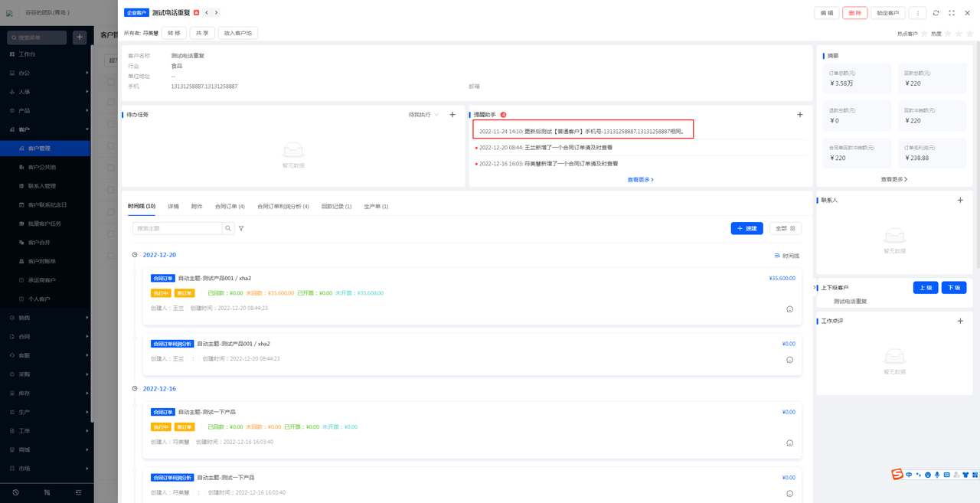Click the microphone icon in input method bar
The width and height of the screenshot is (980, 503).
(x=937, y=475)
